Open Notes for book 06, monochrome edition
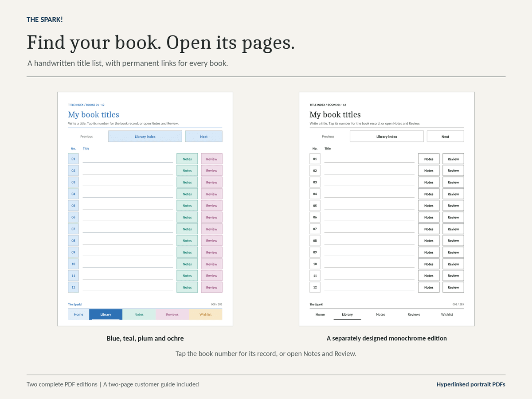 pos(429,217)
